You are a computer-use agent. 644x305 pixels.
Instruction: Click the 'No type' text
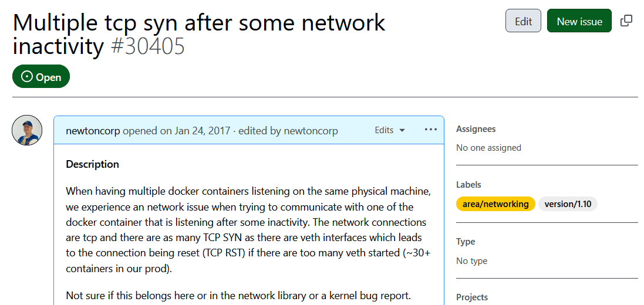point(471,261)
